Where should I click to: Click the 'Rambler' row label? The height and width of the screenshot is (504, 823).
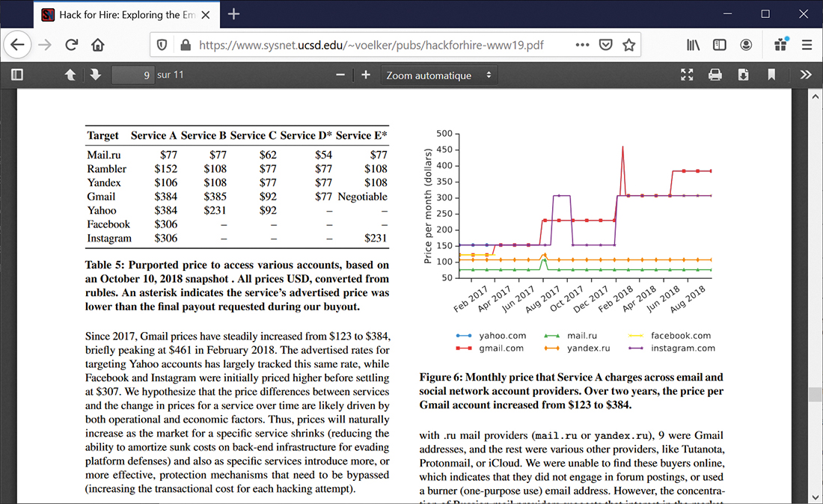pos(106,169)
